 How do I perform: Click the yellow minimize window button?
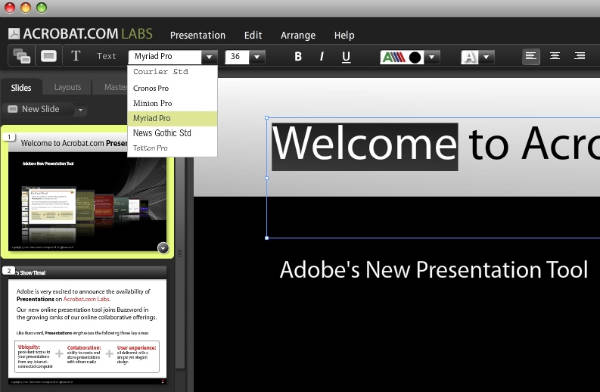click(x=26, y=7)
